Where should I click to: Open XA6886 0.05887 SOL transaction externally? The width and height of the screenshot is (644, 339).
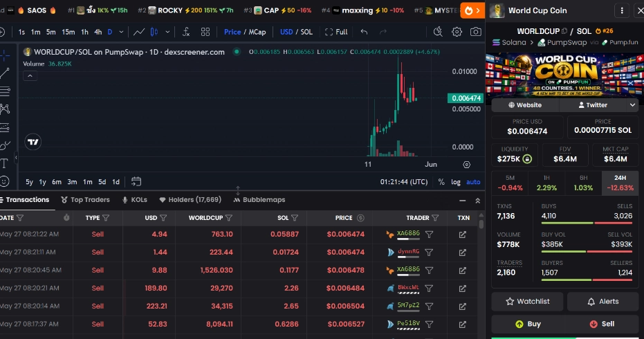click(463, 235)
